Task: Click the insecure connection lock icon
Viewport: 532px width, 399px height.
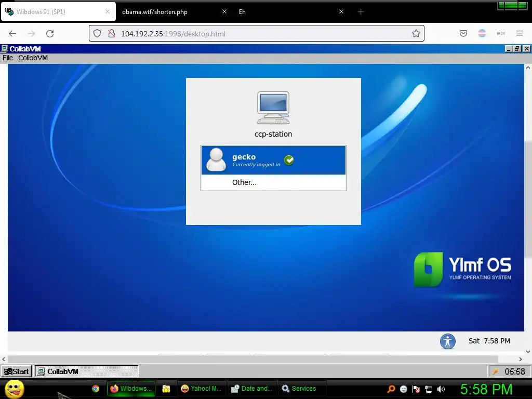Action: pos(111,34)
